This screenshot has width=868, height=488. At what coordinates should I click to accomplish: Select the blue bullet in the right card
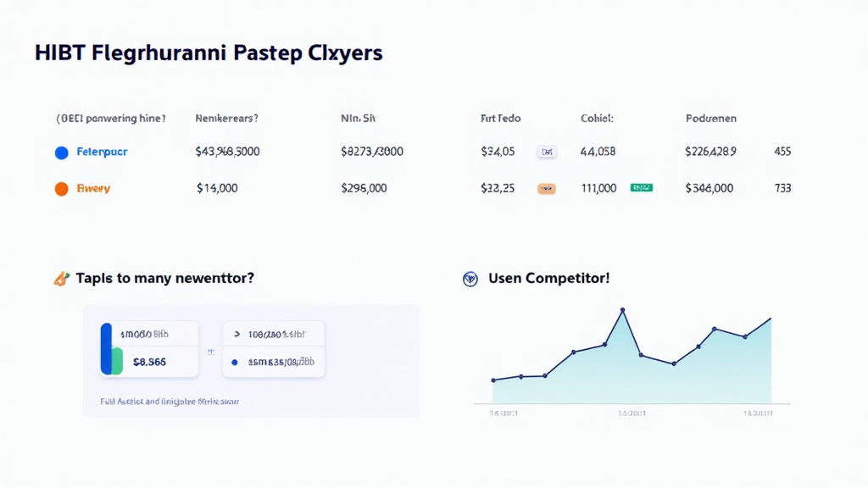tap(236, 362)
